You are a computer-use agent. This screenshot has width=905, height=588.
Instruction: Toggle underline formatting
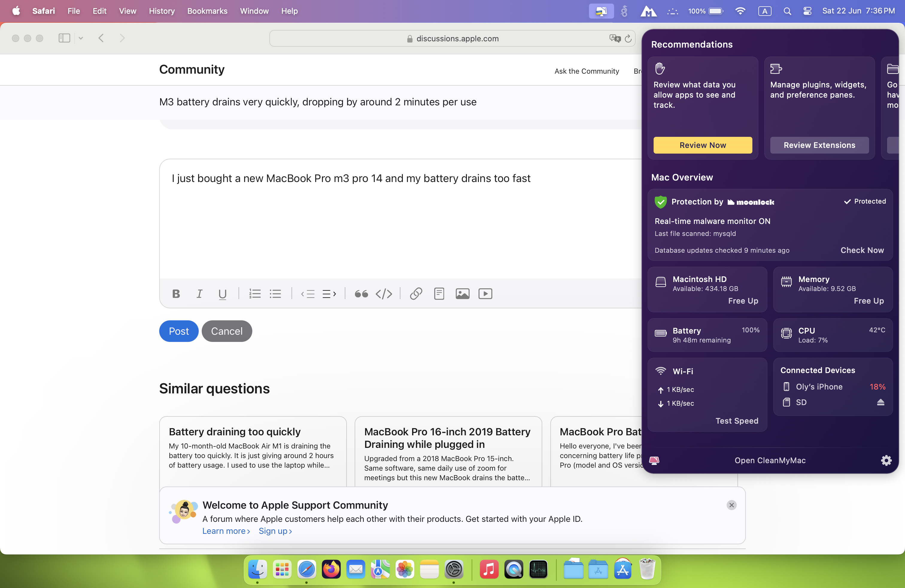[222, 294]
